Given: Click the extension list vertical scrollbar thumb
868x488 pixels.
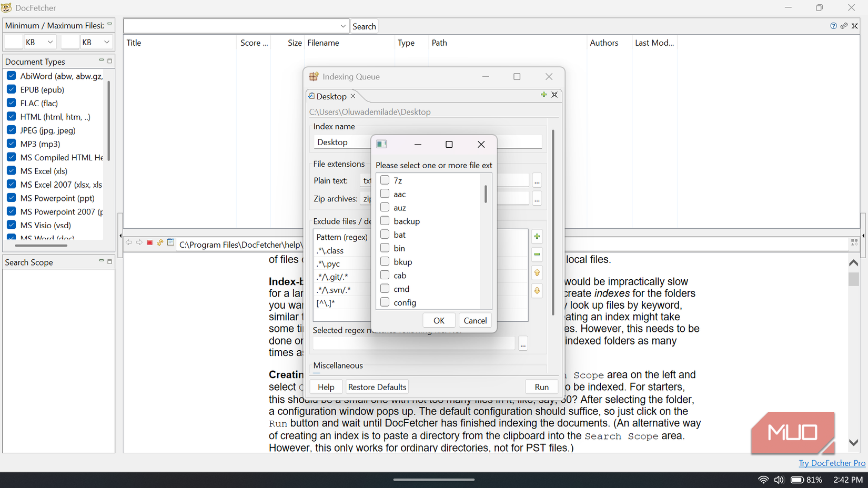Looking at the screenshot, I should tap(486, 194).
